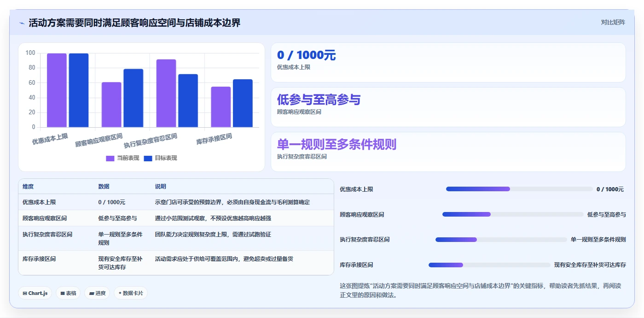Viewport: 644px width, 318px height.
Task: Click the 顾客响应观察区间 progress bar
Action: [513, 214]
